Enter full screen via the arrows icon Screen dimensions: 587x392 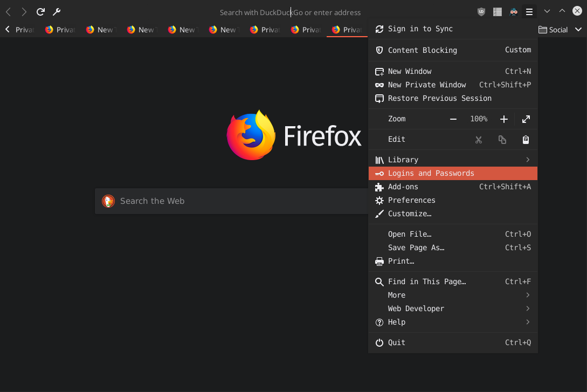pyautogui.click(x=526, y=119)
